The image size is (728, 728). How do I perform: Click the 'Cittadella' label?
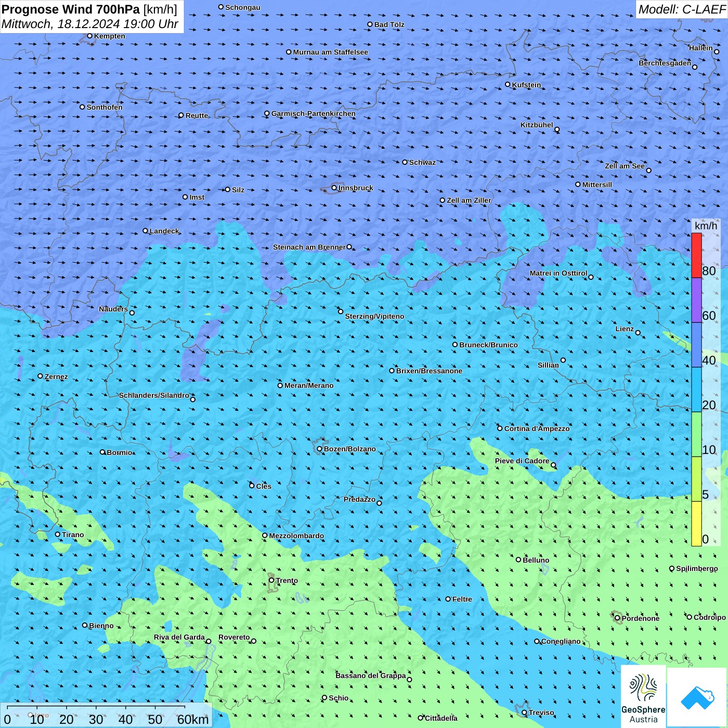(x=441, y=718)
